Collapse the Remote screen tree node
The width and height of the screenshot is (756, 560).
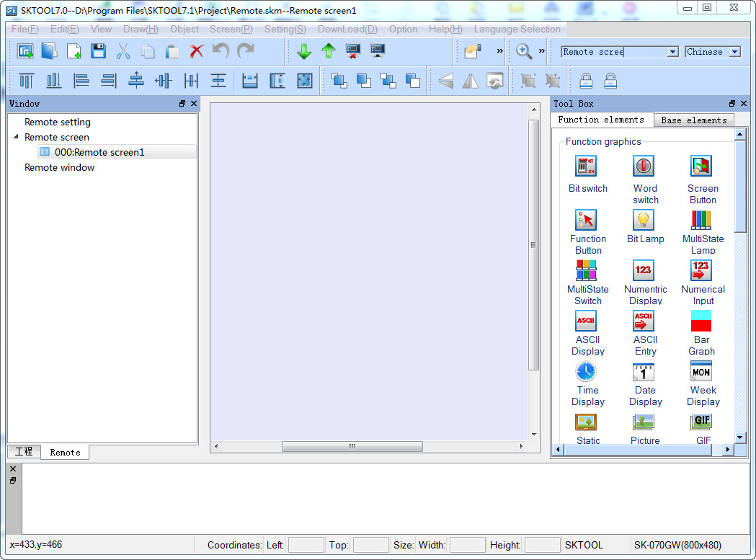(17, 137)
